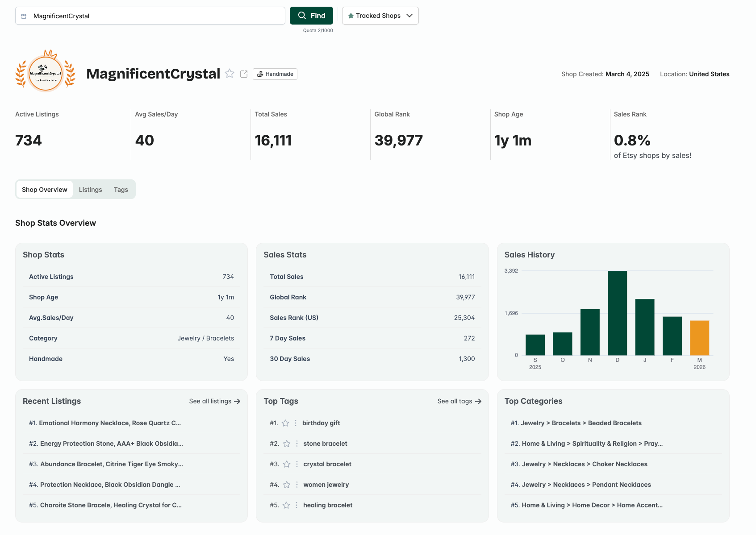Click the Handmade badge

[x=275, y=74]
